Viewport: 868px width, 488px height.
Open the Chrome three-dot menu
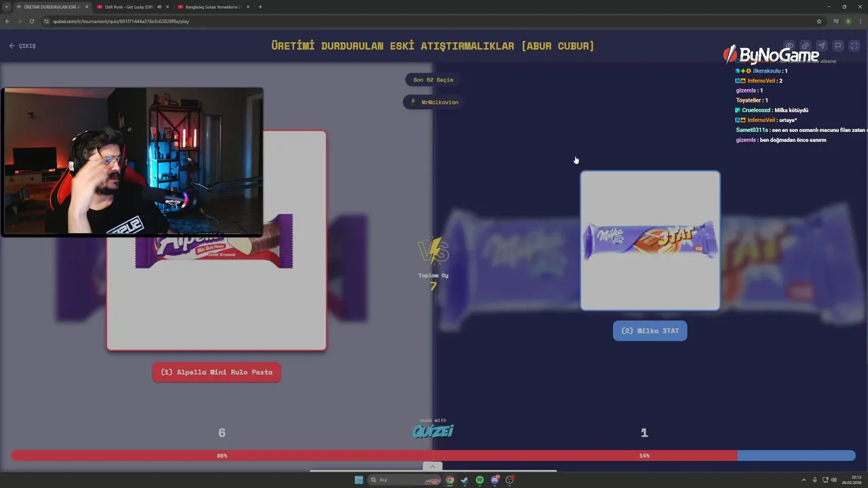coord(860,21)
